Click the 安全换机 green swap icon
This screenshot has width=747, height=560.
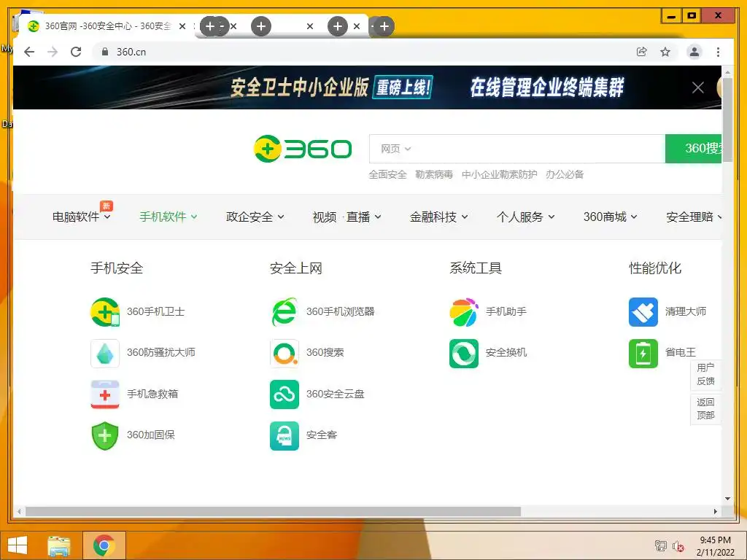(463, 353)
